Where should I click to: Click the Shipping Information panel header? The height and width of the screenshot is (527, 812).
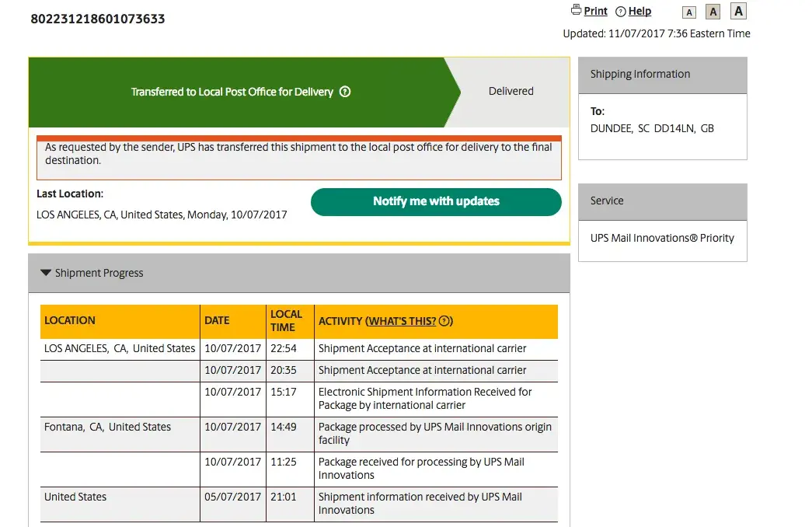[662, 75]
